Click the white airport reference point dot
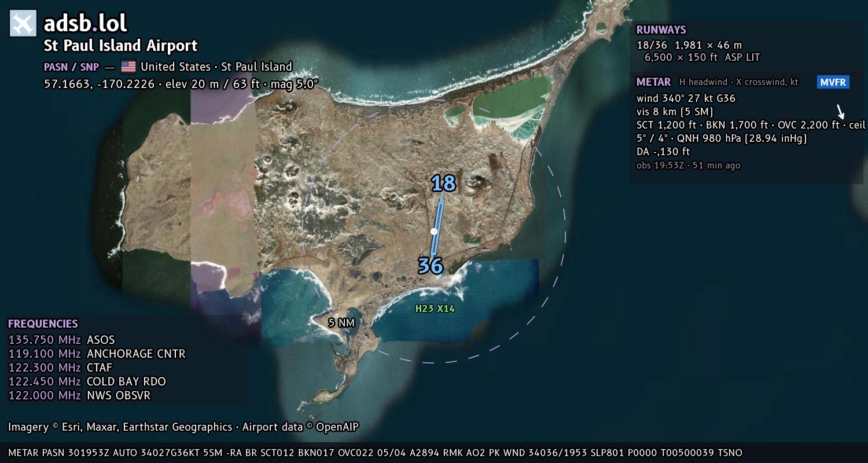The width and height of the screenshot is (868, 463). pos(434,231)
